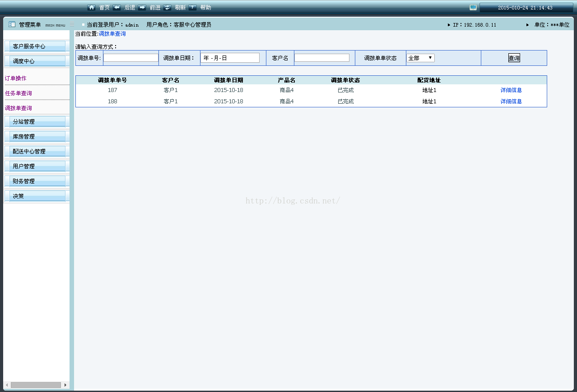Click the 调拨单日期 column header
This screenshot has height=392, width=577.
[228, 80]
